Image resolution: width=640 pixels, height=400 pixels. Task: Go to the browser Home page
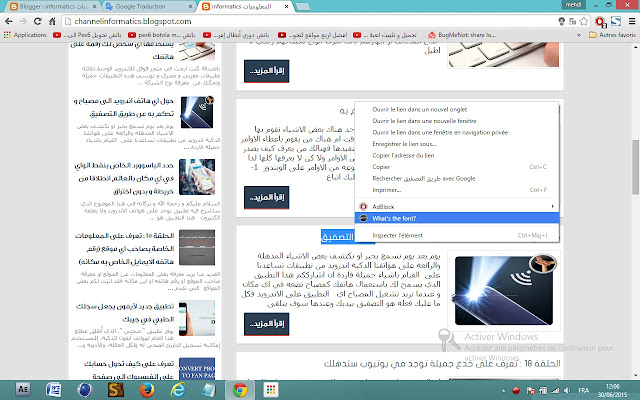[x=52, y=21]
